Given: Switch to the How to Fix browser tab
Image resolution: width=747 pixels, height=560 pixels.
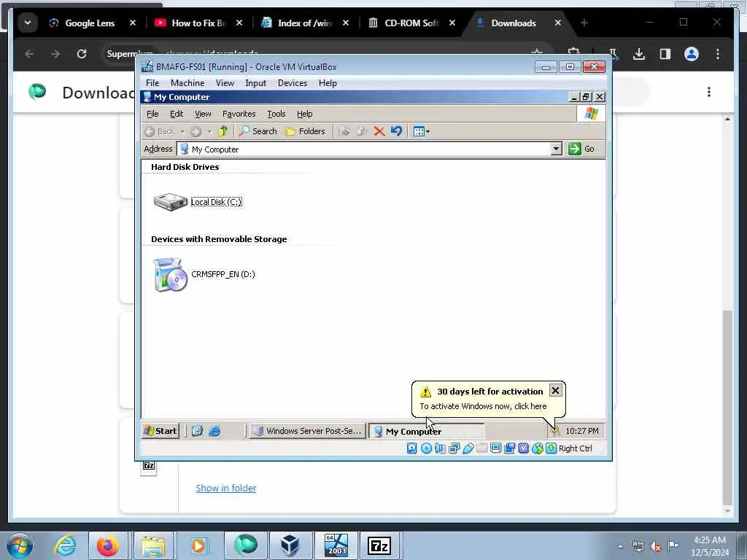Looking at the screenshot, I should pos(198,23).
